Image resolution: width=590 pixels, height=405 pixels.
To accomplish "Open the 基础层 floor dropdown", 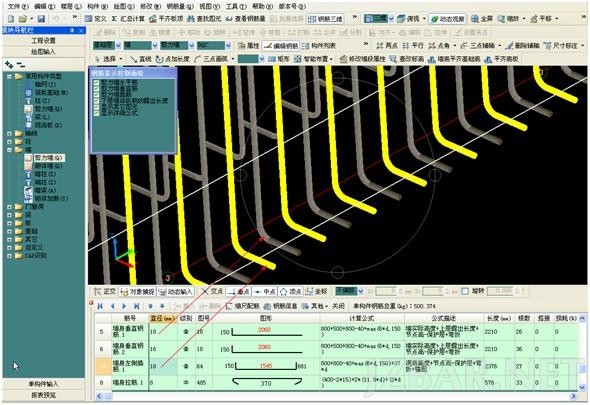I will pos(107,46).
